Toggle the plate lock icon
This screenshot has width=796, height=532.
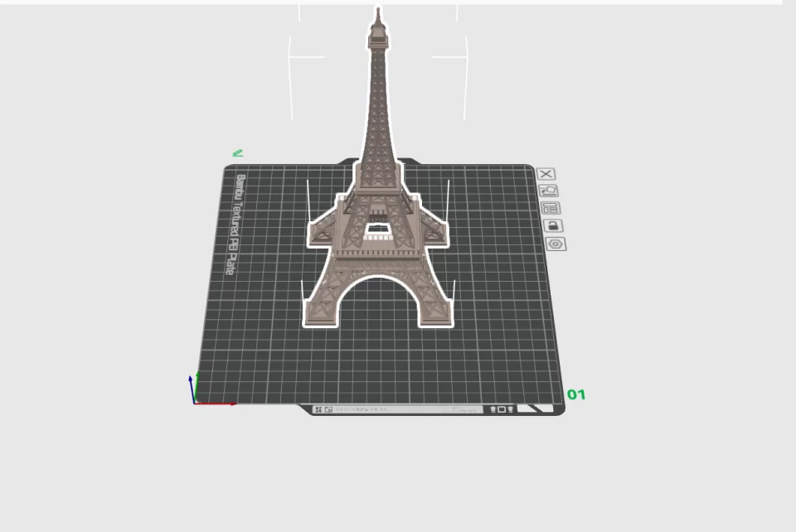[x=553, y=225]
